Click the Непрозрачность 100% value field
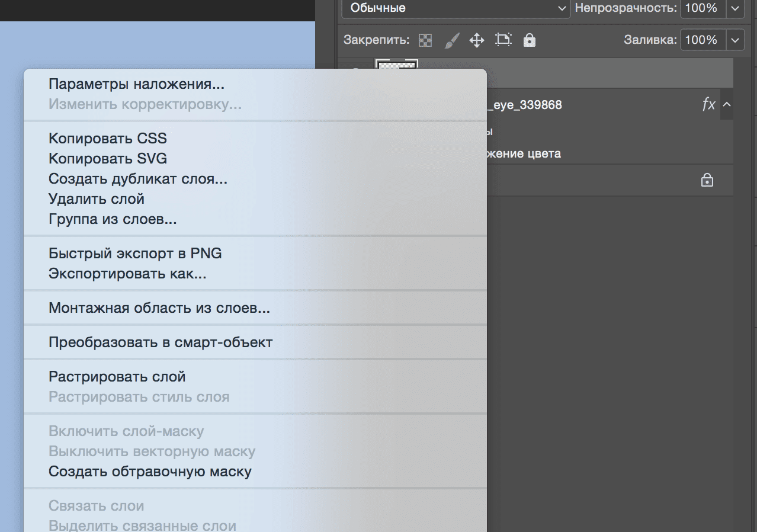The image size is (757, 532). coord(703,8)
